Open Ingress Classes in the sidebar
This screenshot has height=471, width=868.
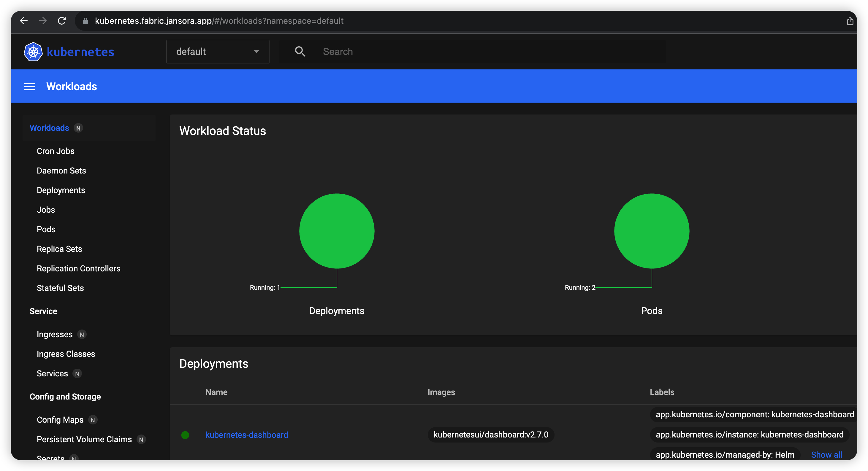[66, 354]
